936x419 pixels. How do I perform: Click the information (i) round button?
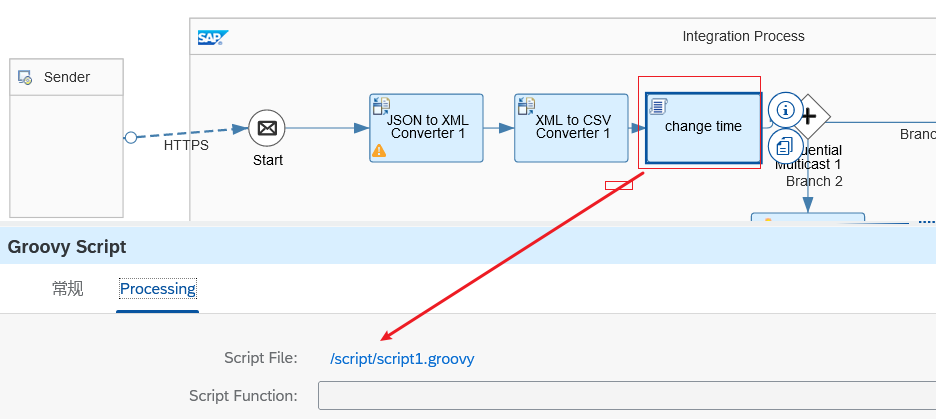pyautogui.click(x=786, y=110)
